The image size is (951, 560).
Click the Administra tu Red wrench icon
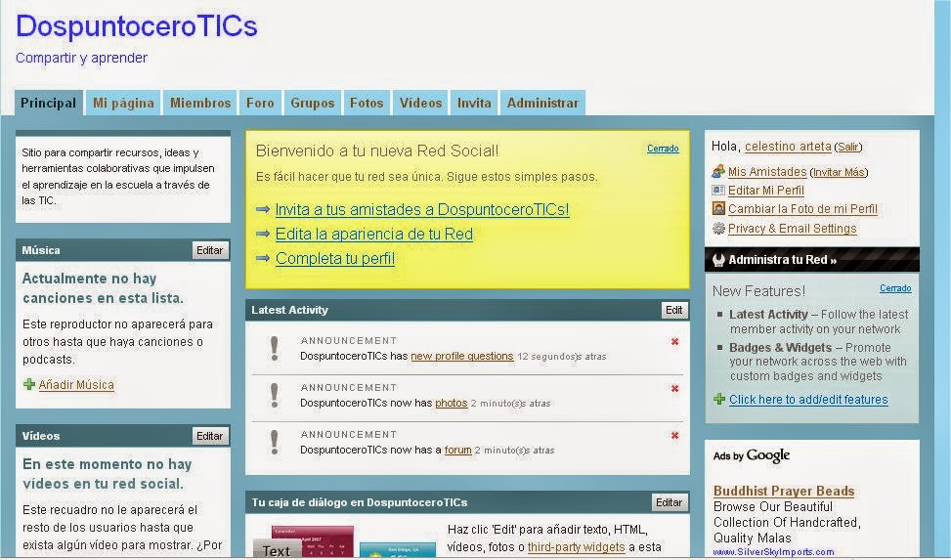click(x=718, y=260)
